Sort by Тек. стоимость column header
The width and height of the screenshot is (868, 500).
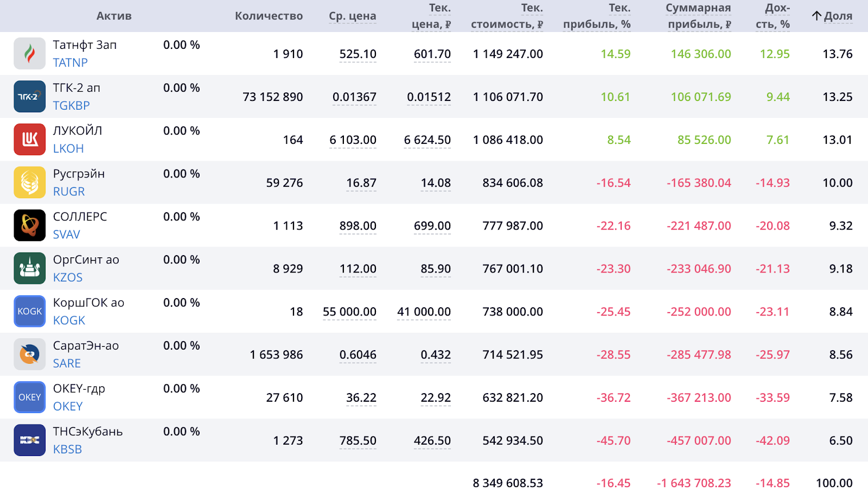pyautogui.click(x=507, y=16)
